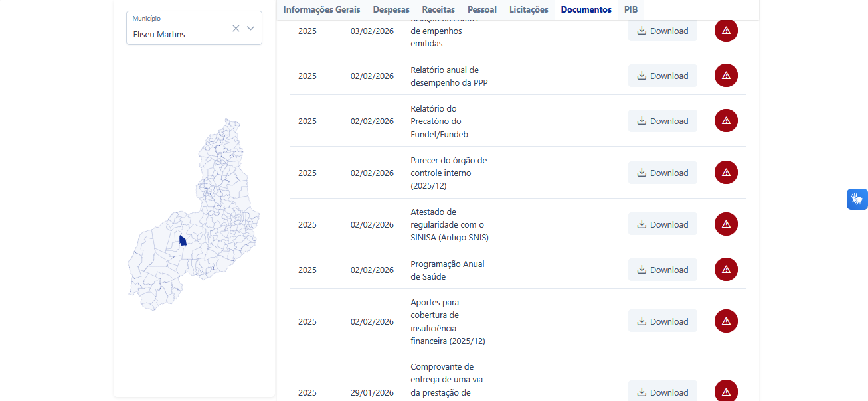Expand the Município dropdown arrow

[250, 28]
